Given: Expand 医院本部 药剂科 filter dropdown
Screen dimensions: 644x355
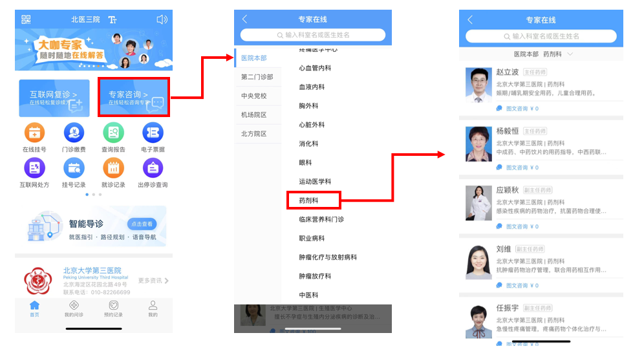Looking at the screenshot, I should 543,54.
